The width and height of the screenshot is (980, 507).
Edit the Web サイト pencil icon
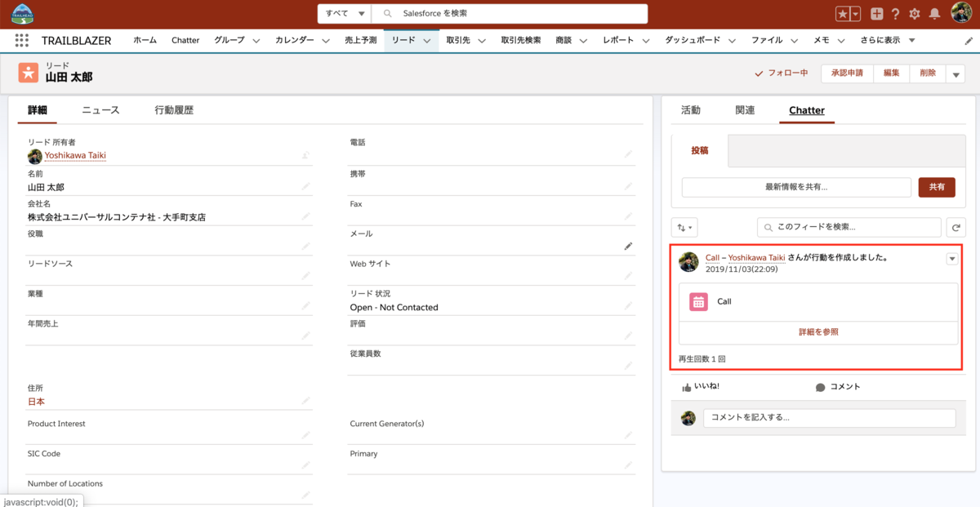[x=628, y=276]
